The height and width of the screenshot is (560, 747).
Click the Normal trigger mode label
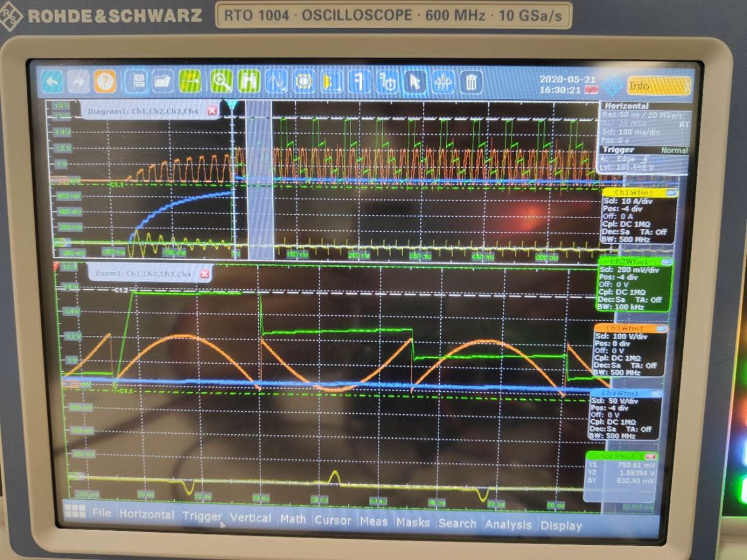click(674, 150)
